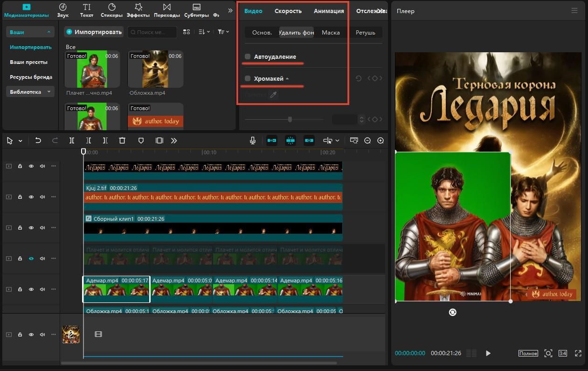Pick a color with the Хромакей eyedropper

point(273,95)
